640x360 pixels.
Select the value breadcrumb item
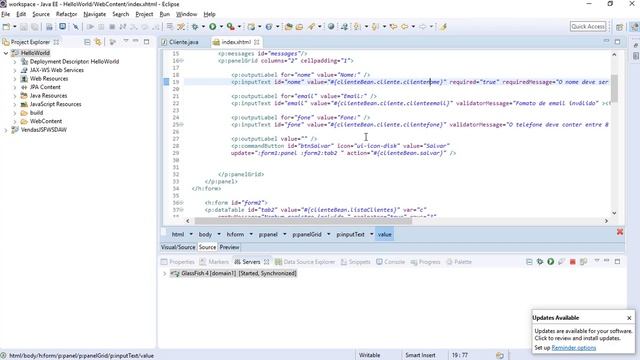coord(384,234)
